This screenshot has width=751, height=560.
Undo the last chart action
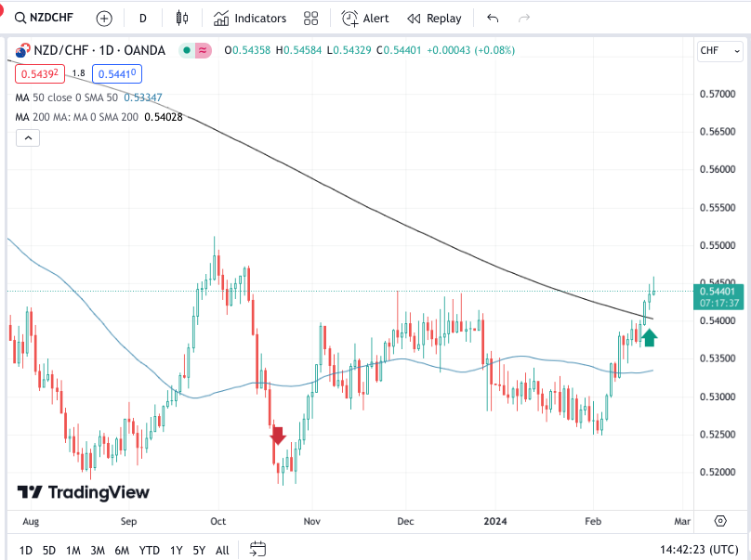tap(493, 18)
